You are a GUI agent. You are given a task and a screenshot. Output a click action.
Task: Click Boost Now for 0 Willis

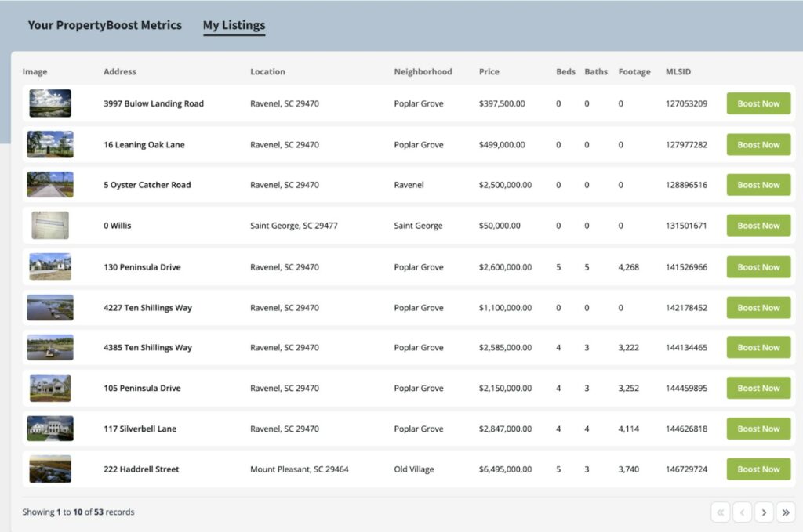(x=758, y=226)
